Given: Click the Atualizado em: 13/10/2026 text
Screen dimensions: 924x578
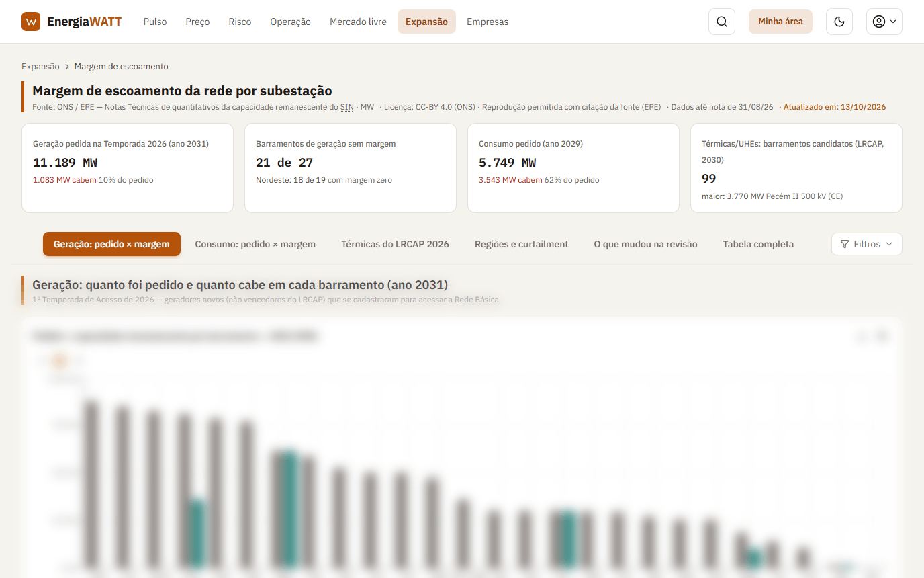Looking at the screenshot, I should [835, 107].
